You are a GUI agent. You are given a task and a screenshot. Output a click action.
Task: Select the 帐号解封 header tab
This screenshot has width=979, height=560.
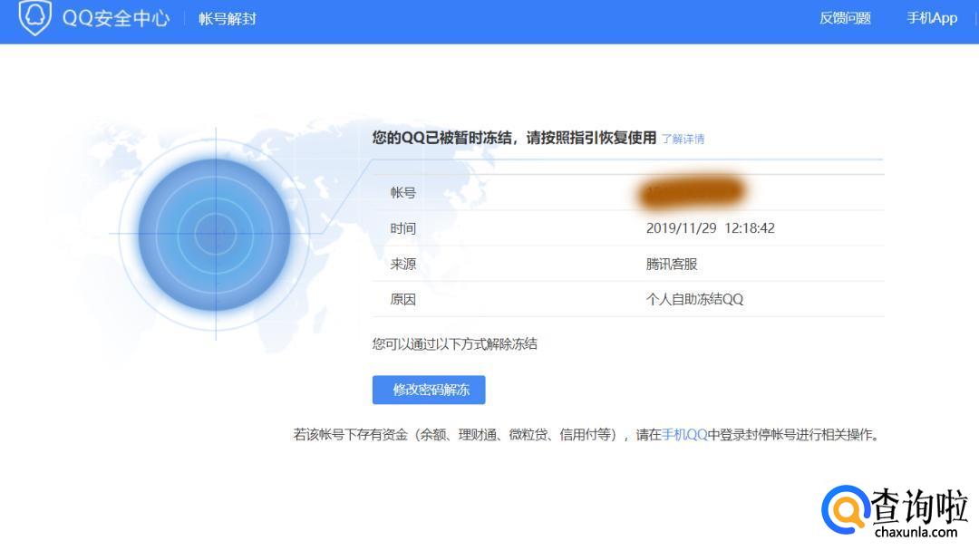click(x=228, y=18)
